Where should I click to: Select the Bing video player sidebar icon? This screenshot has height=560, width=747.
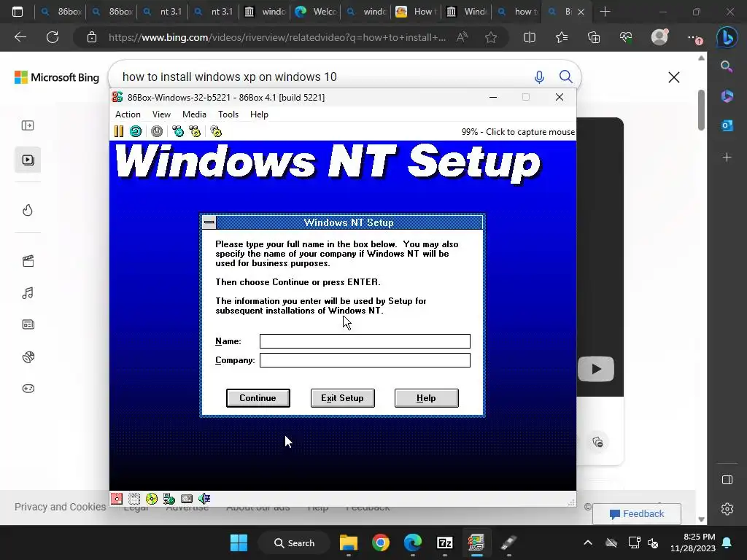(x=28, y=160)
